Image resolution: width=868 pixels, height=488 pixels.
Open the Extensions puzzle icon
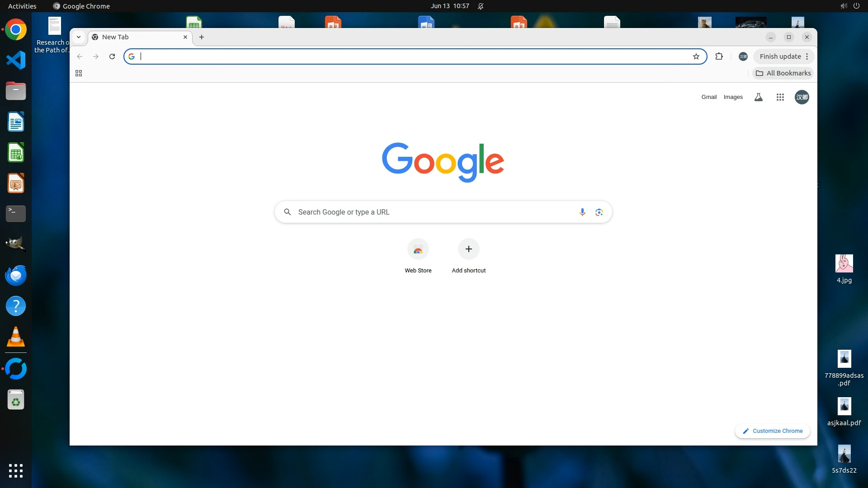tap(719, 56)
